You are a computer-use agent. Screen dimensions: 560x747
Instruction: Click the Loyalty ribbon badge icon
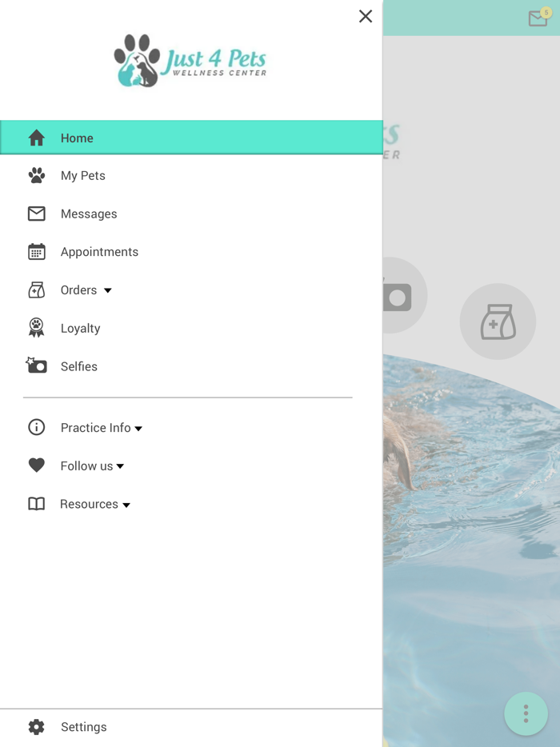36,328
